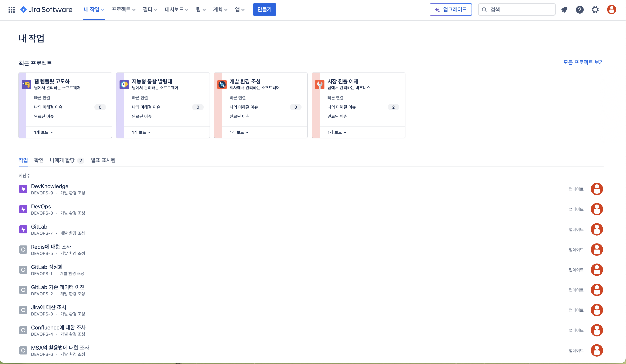Click the 시장 진출 예제 project icon
The image size is (626, 364).
tap(320, 84)
